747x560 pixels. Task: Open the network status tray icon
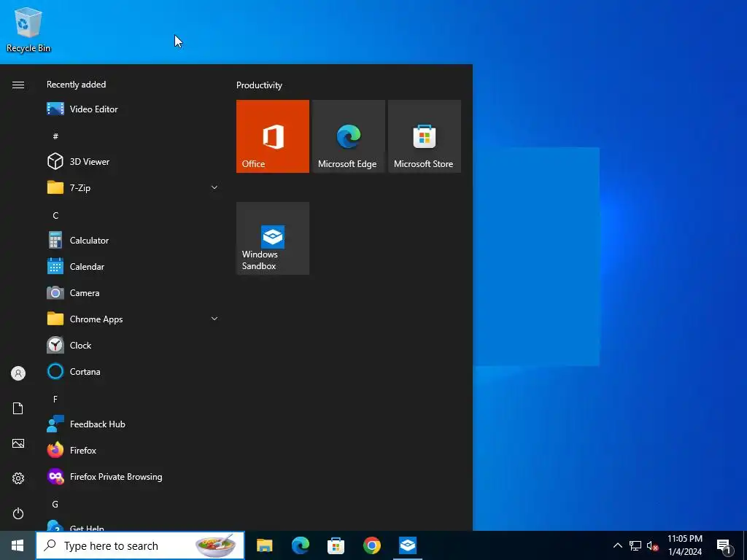coord(635,545)
